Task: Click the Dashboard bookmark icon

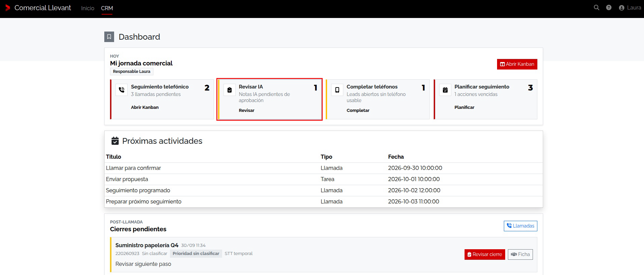Action: (x=109, y=37)
